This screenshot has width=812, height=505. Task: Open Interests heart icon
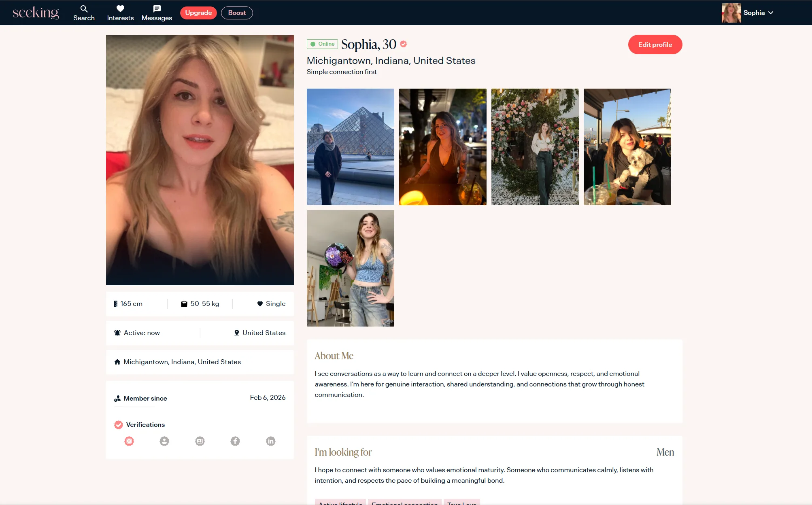tap(120, 8)
